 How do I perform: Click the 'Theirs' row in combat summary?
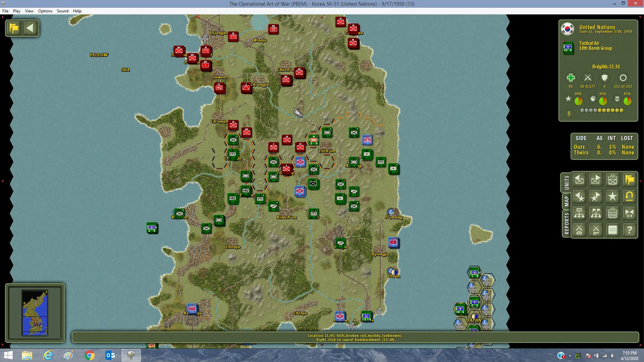point(604,153)
